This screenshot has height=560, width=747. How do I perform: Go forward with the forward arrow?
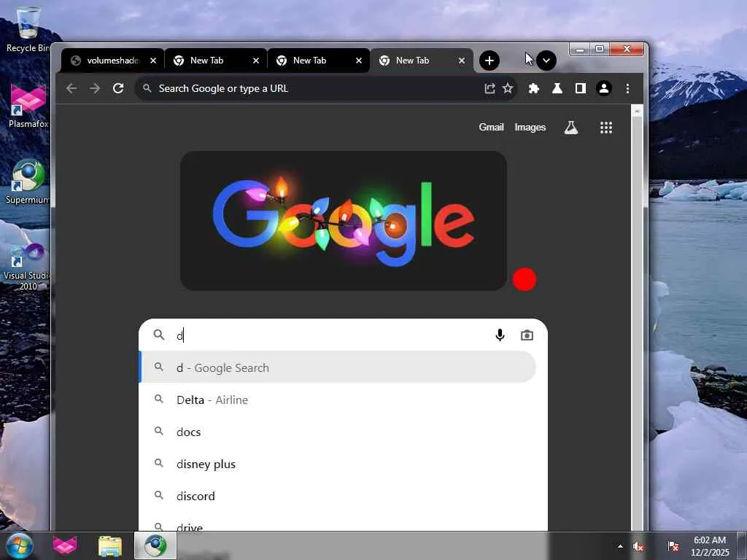coord(95,88)
